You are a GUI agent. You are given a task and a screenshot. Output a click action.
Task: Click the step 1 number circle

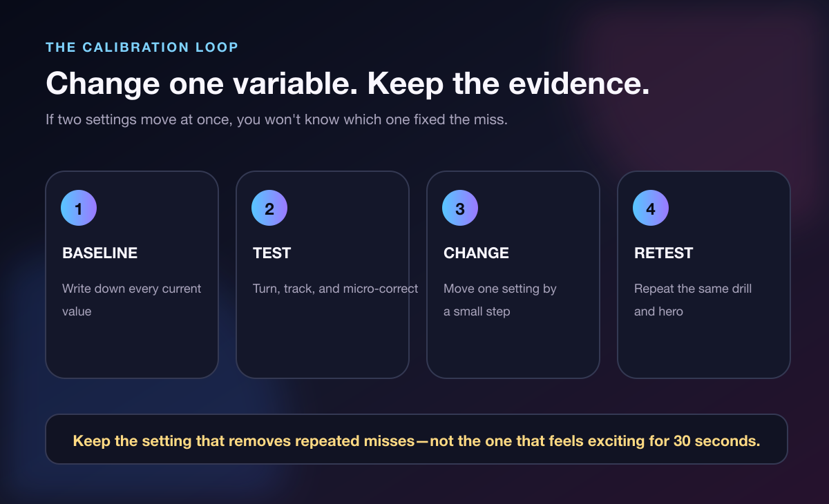coord(79,209)
